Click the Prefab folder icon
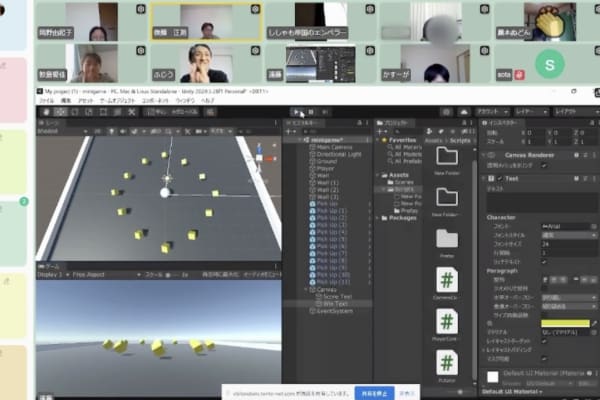 (447, 239)
